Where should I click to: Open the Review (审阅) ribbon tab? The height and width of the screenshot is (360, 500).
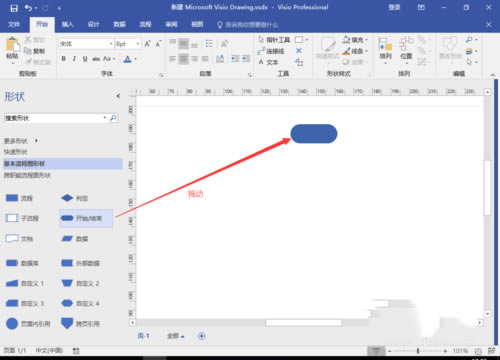coord(171,24)
